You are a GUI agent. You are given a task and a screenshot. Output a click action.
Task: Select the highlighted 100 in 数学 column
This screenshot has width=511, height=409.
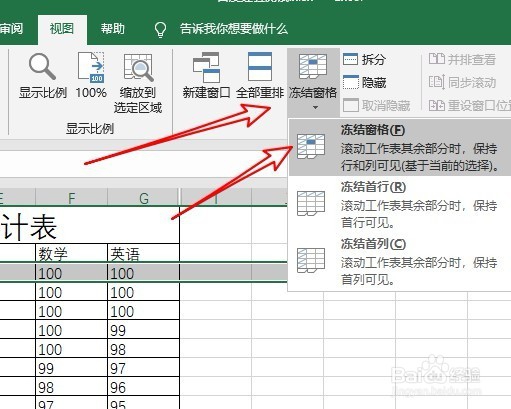[71, 272]
